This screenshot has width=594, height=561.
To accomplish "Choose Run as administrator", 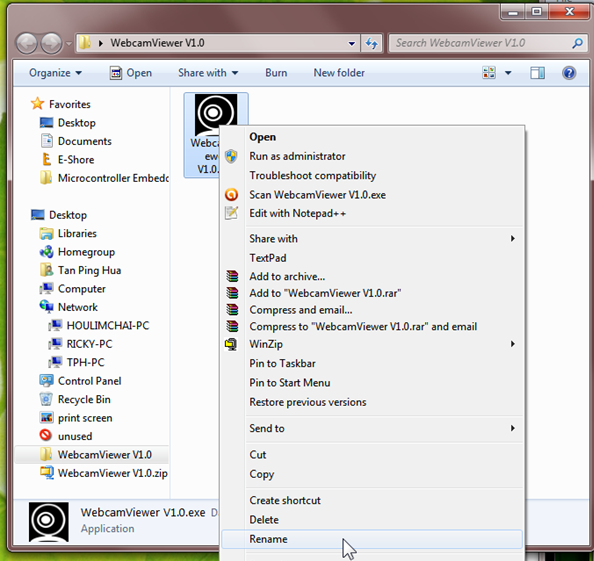I will point(372,156).
